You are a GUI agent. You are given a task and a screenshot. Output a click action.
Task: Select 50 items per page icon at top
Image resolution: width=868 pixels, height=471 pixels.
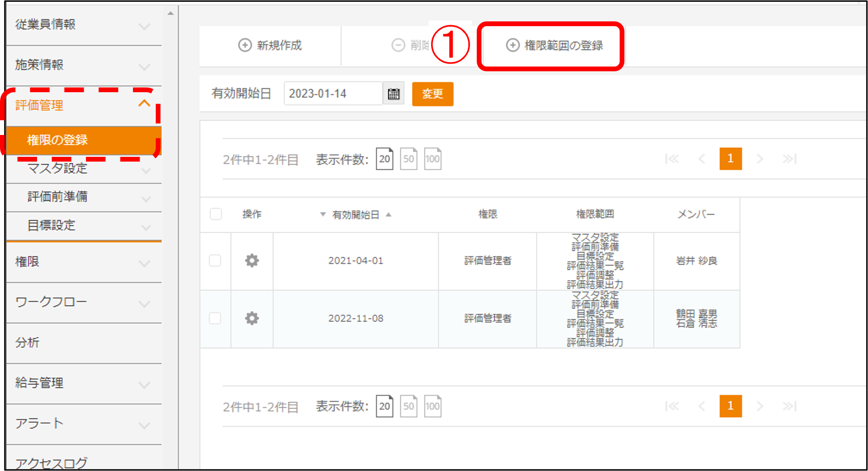(x=408, y=159)
